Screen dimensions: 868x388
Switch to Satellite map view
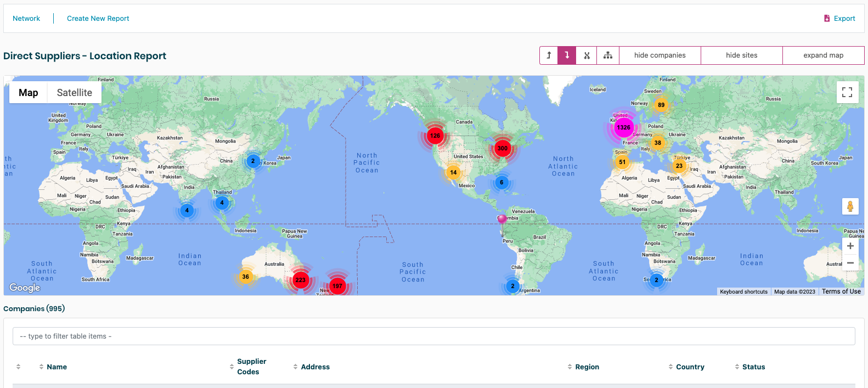pos(74,93)
